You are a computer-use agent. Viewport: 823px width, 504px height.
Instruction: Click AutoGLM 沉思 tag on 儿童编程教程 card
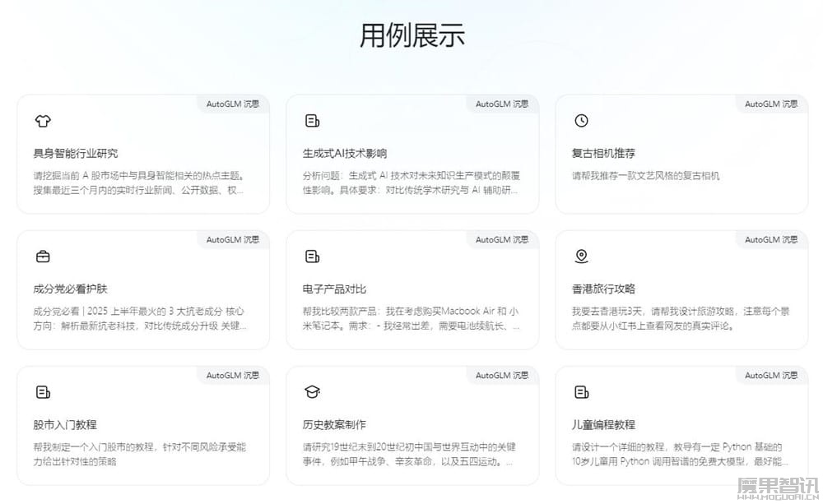point(771,376)
